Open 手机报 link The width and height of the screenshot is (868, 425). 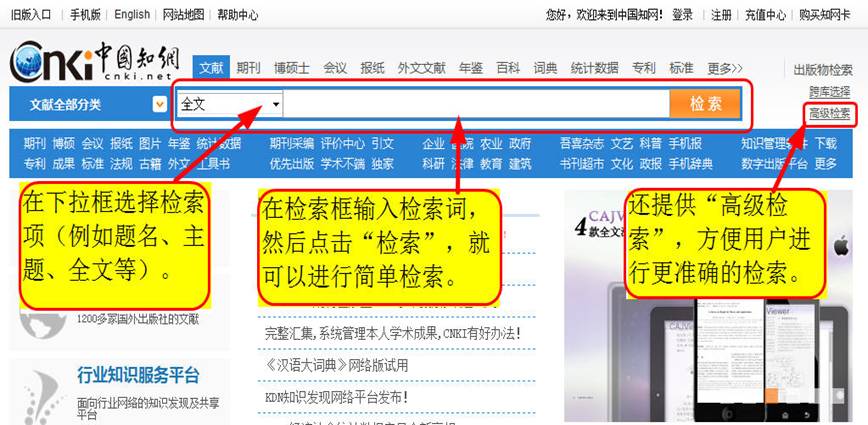click(685, 144)
